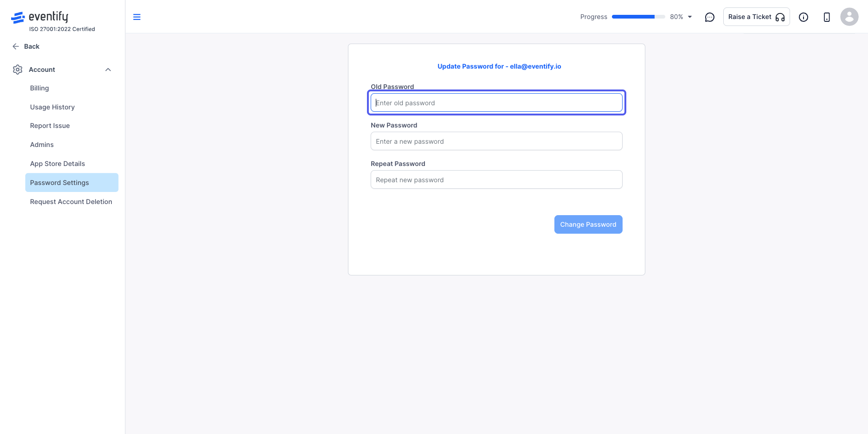Expand the Progress dropdown arrow
Screen dimensions: 868x434
[x=690, y=17]
